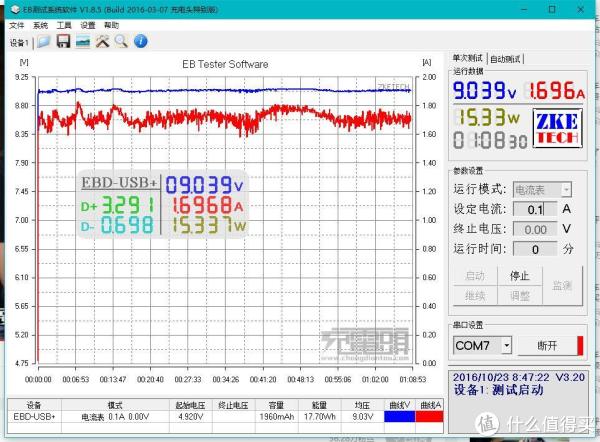Click the 4.920V starting voltage cell
The image size is (600, 442).
click(x=191, y=416)
